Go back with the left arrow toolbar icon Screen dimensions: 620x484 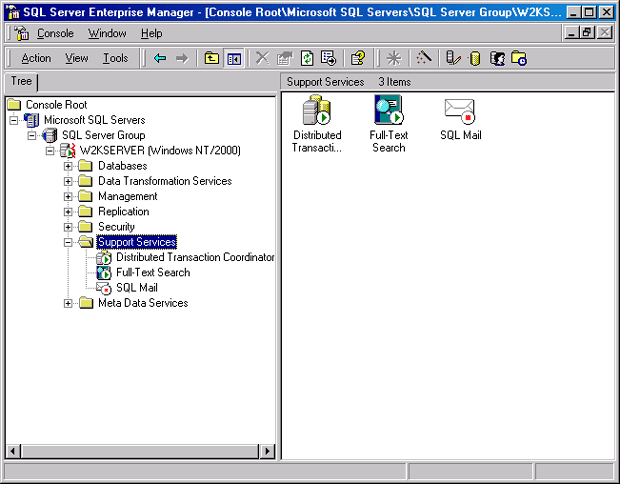(160, 59)
